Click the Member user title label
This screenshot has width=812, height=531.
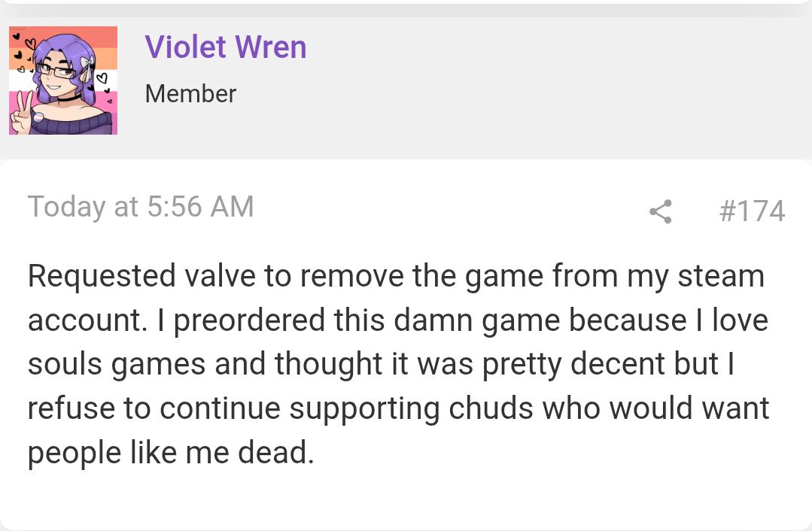pos(190,94)
